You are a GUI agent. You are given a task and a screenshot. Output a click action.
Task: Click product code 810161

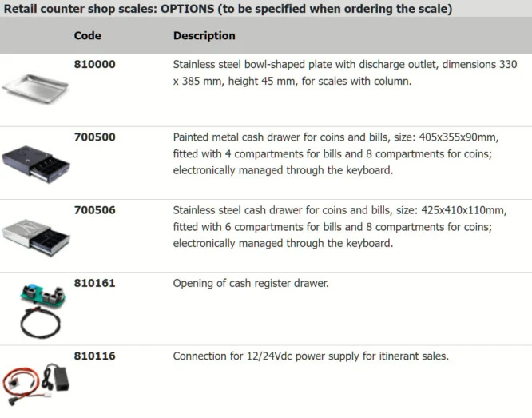(x=94, y=283)
